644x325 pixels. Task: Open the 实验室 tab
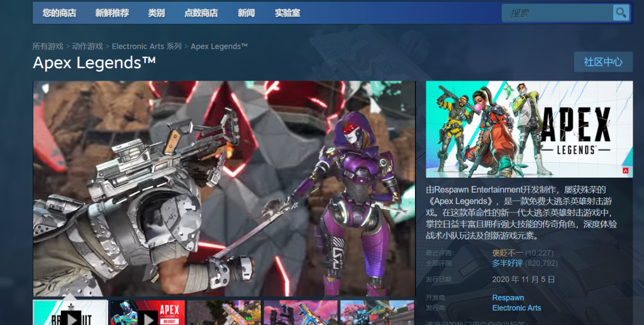tap(287, 13)
